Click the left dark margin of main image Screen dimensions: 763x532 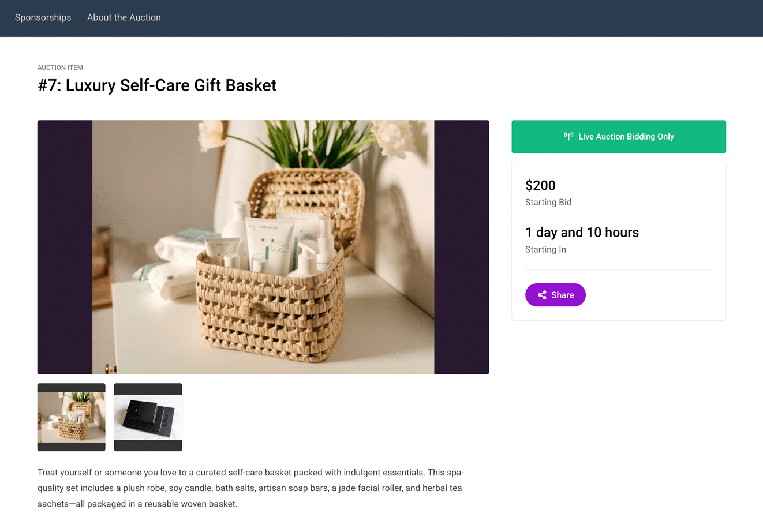point(65,247)
